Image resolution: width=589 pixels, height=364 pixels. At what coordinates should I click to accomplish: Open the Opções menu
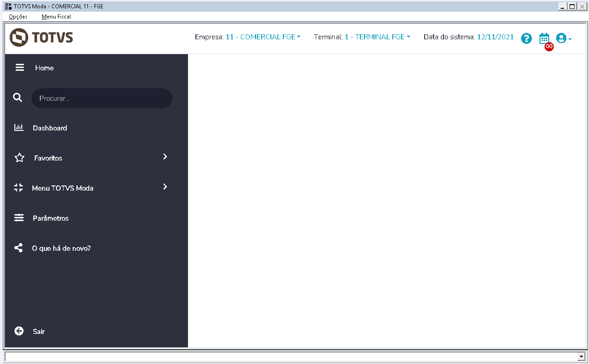[18, 17]
